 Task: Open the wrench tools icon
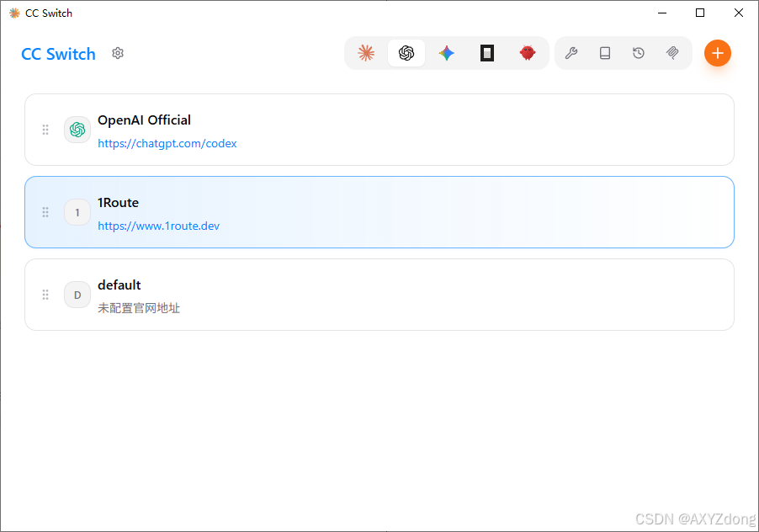pos(571,53)
